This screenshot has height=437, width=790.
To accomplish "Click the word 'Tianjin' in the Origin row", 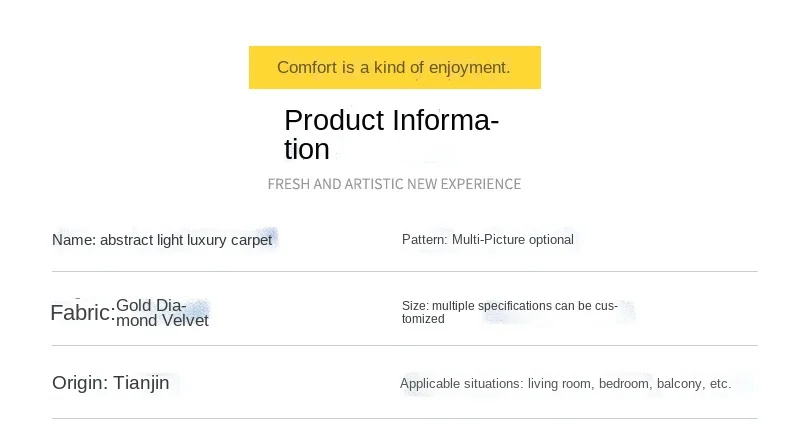I will [141, 383].
